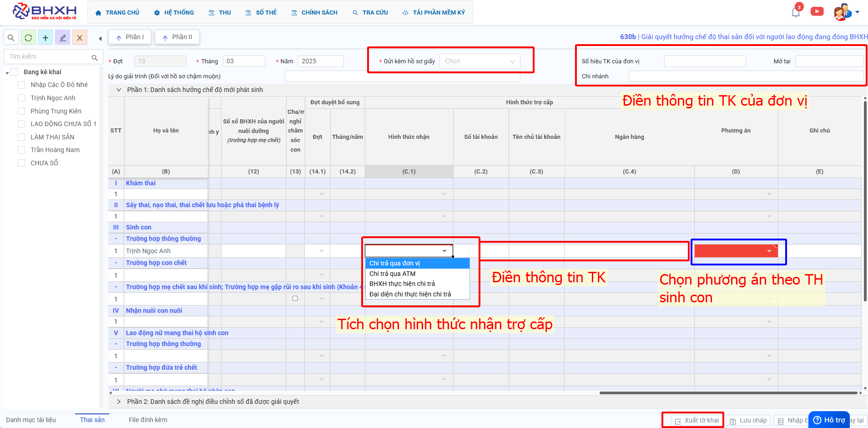Select Chi trả qua đơn vị option

[417, 263]
